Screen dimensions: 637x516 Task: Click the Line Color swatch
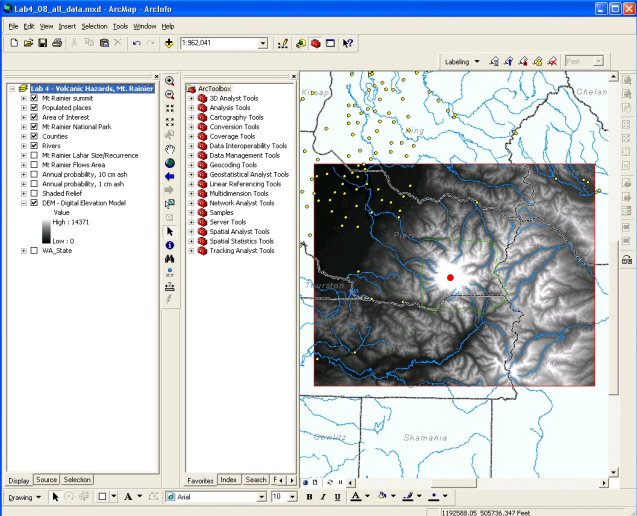click(x=408, y=496)
